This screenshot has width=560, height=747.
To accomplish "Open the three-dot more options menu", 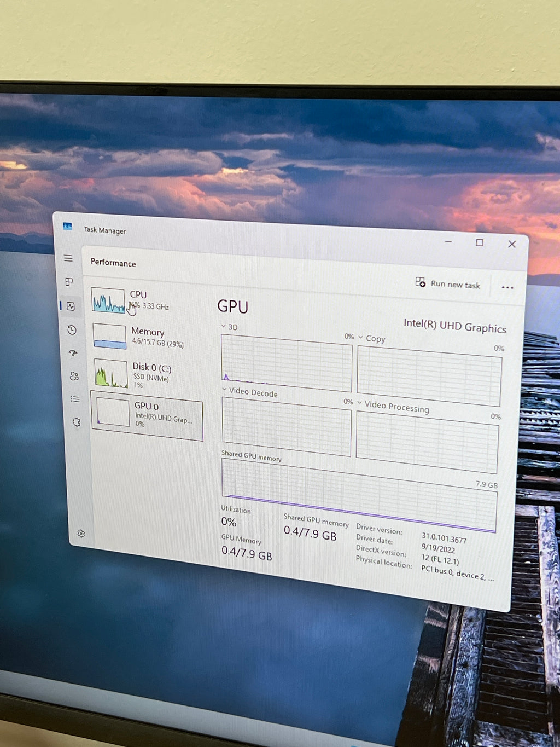I will (507, 287).
